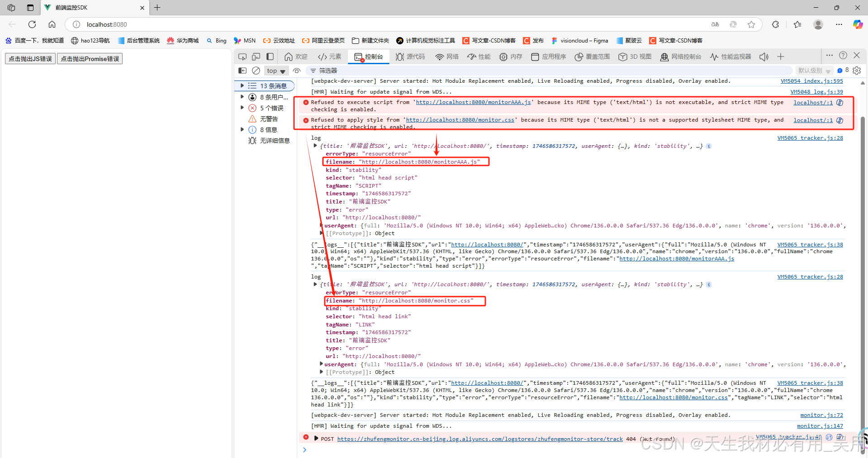This screenshot has height=458, width=868.
Task: Open the Sources (源代码) tab
Action: (410, 57)
